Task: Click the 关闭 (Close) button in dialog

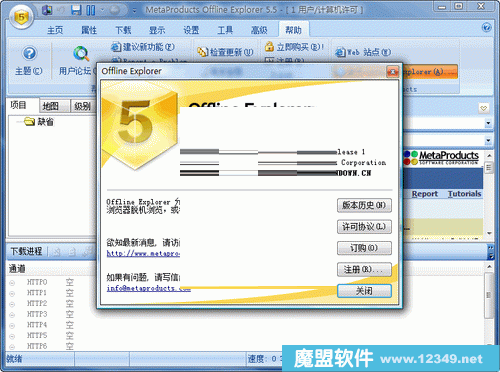Action: (x=364, y=291)
